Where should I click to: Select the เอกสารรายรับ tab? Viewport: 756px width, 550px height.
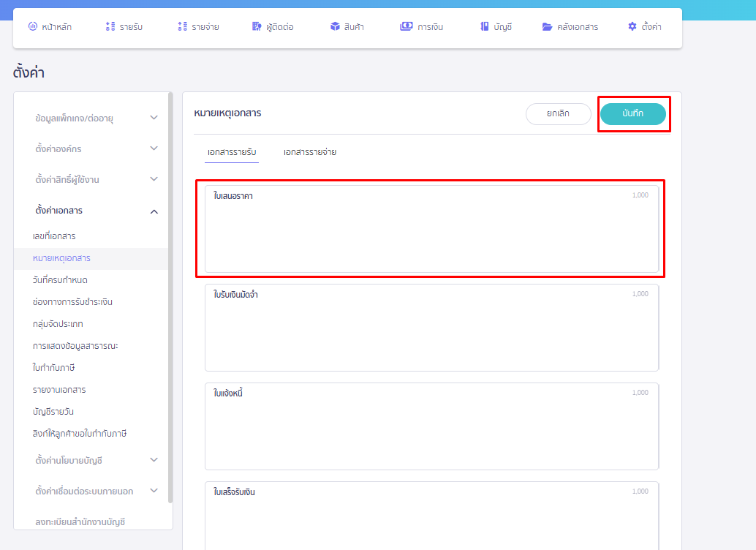pos(232,152)
